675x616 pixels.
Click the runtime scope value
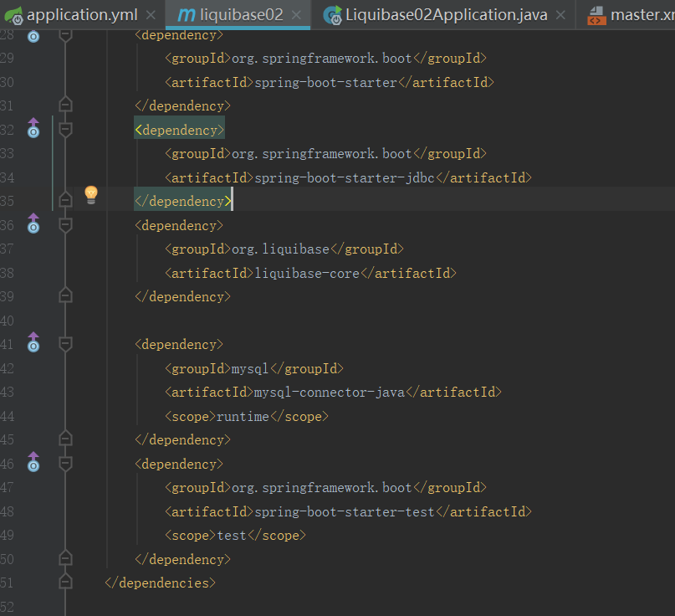coord(243,417)
